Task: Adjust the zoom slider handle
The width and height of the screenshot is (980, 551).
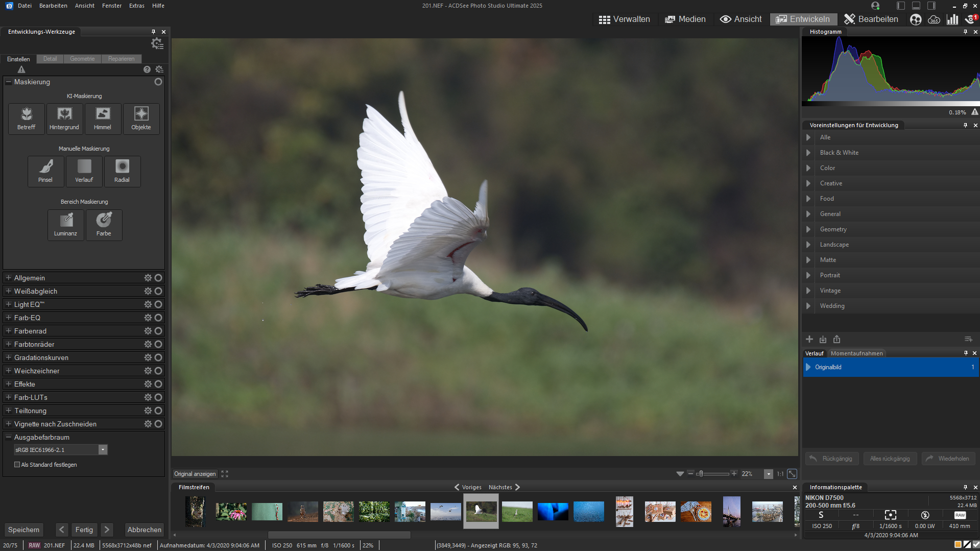Action: point(701,474)
